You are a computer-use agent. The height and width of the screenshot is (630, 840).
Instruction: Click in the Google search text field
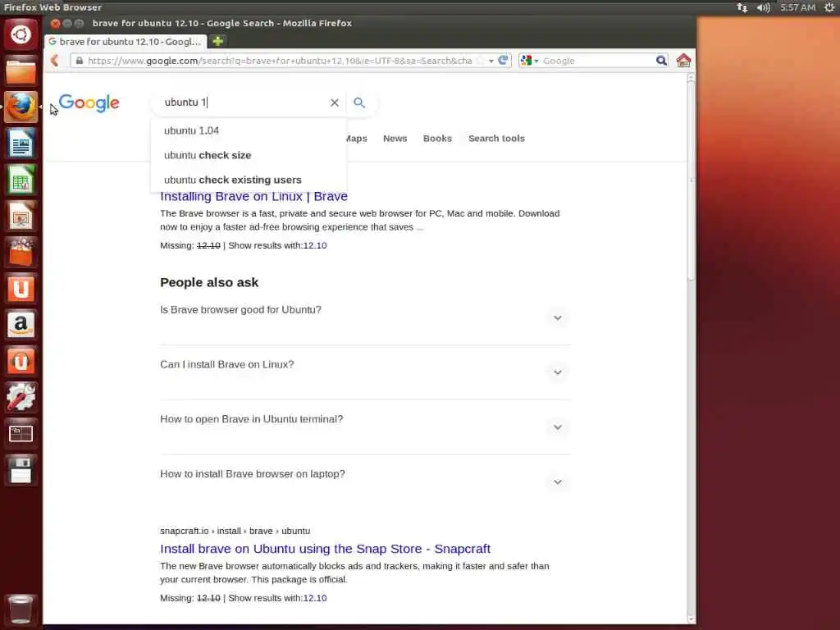click(x=244, y=103)
